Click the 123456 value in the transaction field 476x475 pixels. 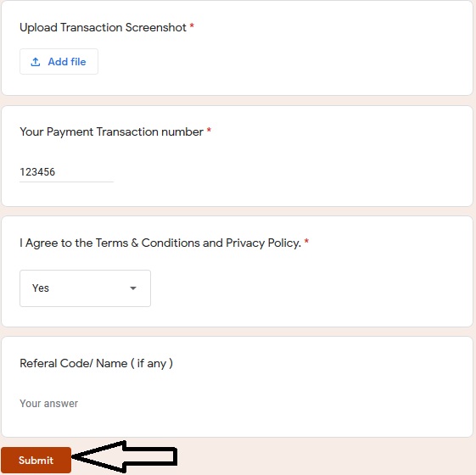point(37,172)
